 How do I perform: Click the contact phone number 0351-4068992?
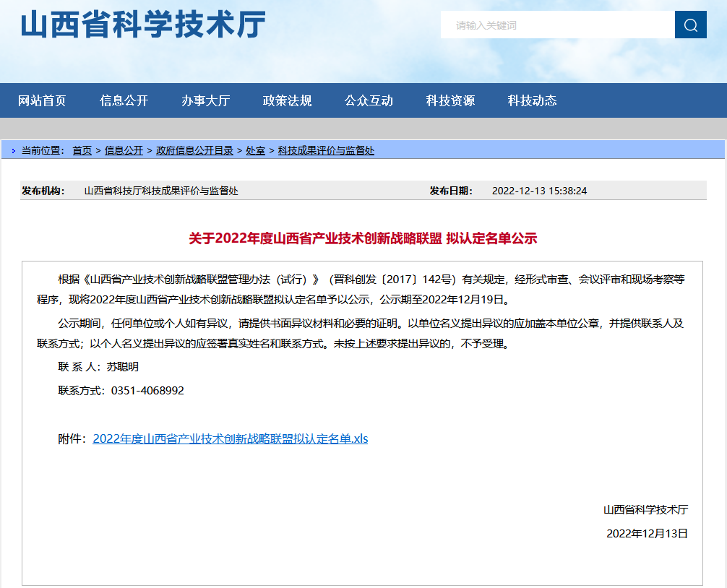(x=147, y=390)
